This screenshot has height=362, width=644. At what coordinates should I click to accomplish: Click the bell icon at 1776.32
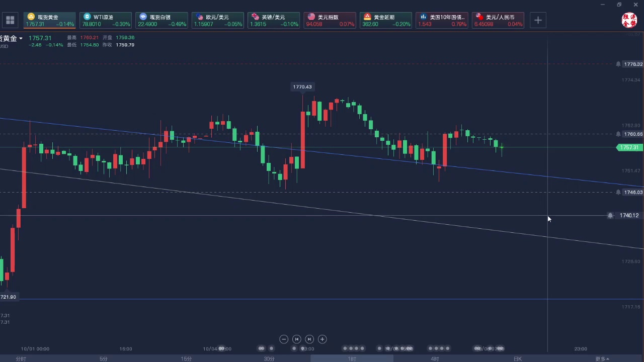click(x=618, y=64)
